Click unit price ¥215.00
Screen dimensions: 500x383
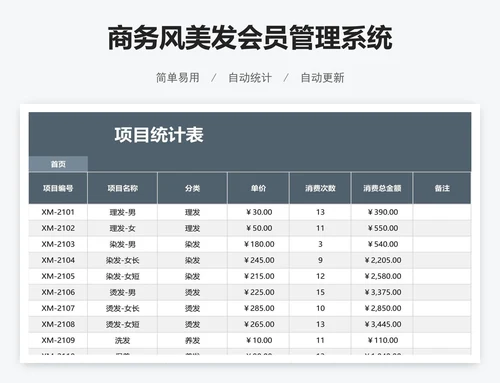[x=259, y=276]
